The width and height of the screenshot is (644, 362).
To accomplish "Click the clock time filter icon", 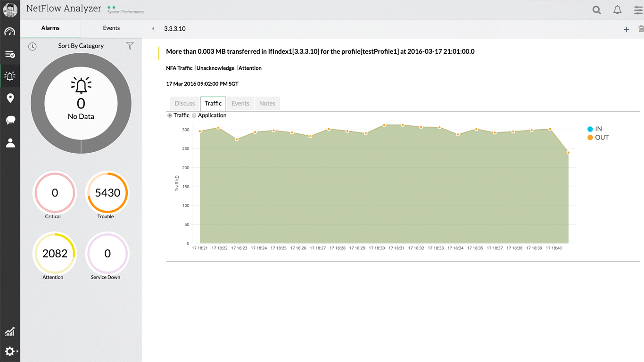I will [x=33, y=46].
